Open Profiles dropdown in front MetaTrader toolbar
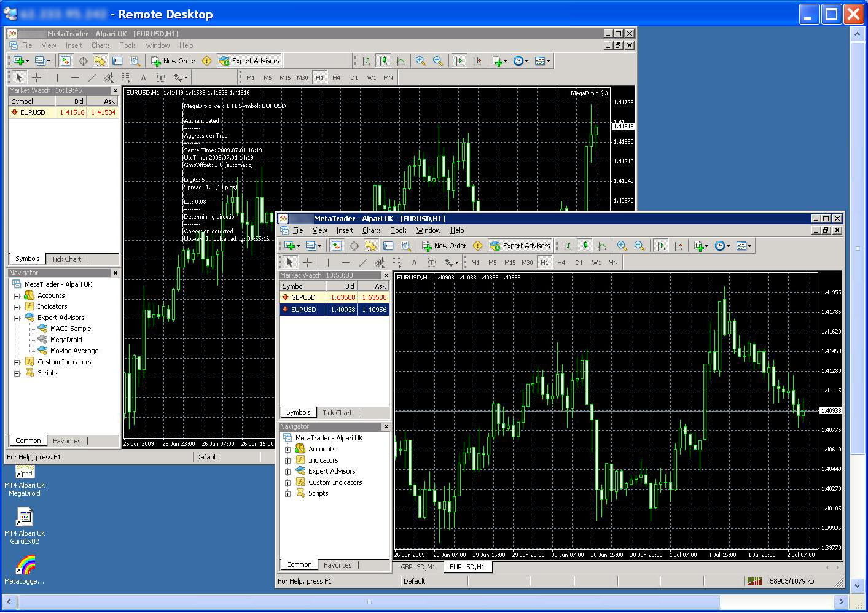Screen dimensions: 868x613 click(313, 246)
